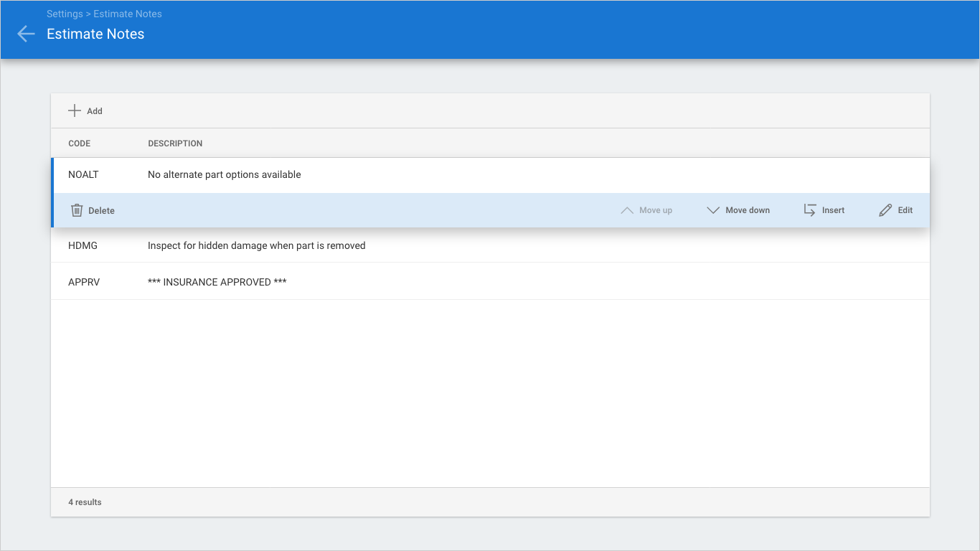This screenshot has width=980, height=551.
Task: Click the CODE column header
Action: tap(79, 143)
